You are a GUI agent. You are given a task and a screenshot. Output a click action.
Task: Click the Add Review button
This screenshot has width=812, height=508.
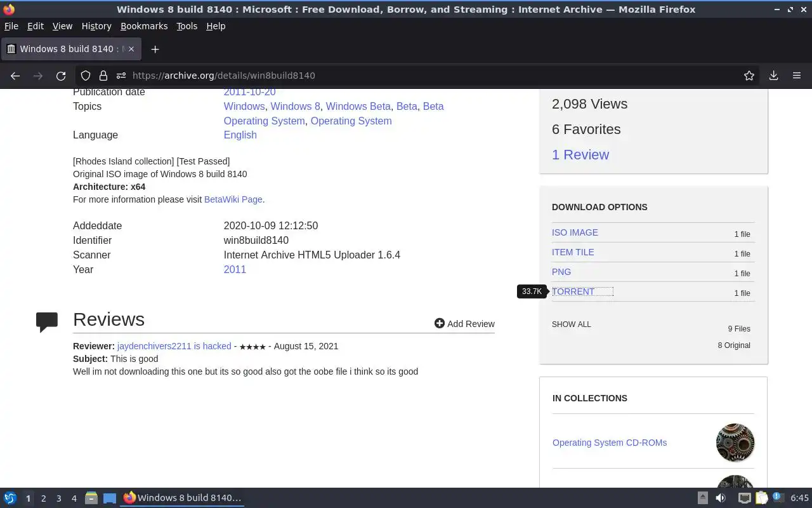point(464,324)
